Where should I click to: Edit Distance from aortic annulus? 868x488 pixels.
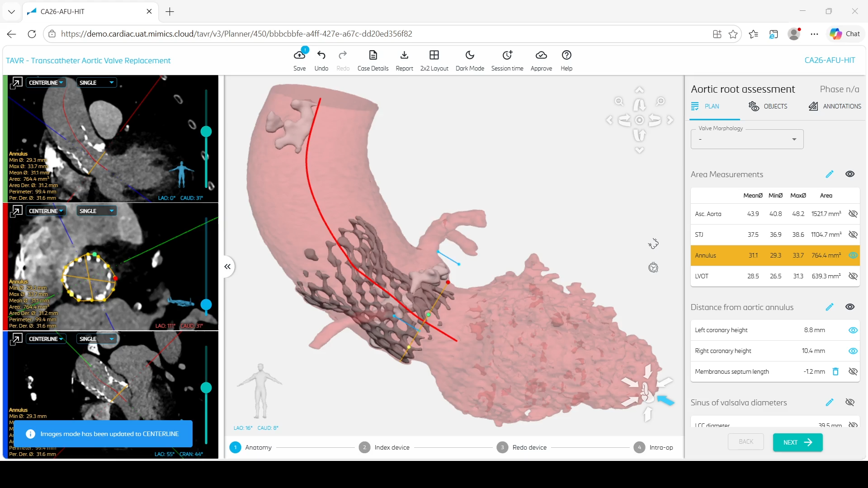pos(830,307)
